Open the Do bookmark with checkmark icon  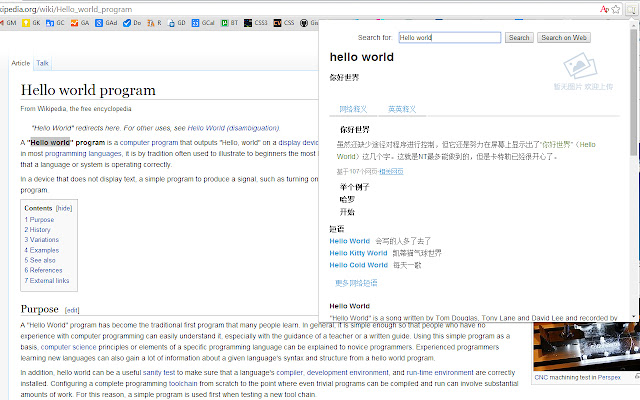pos(132,23)
